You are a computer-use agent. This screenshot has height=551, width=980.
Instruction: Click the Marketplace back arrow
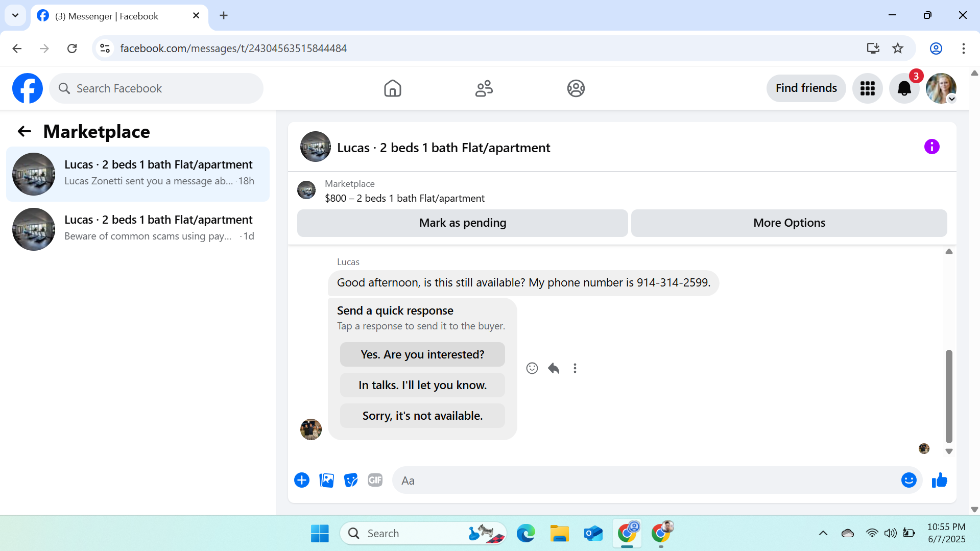point(24,132)
